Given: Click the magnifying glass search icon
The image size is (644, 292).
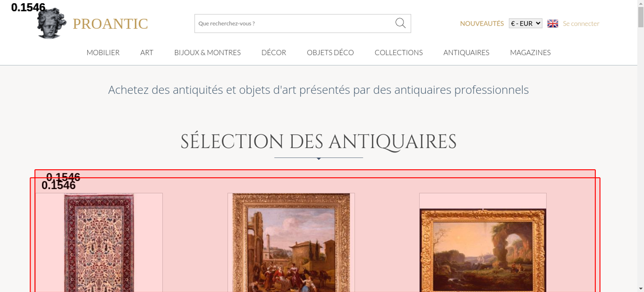Looking at the screenshot, I should (x=400, y=23).
